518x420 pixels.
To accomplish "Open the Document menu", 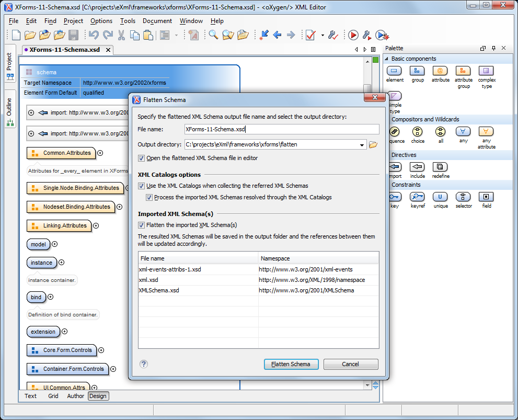I will [157, 21].
